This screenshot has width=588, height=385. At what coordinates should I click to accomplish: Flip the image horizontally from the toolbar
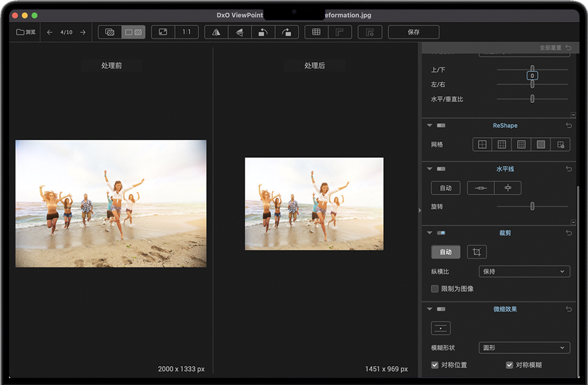click(216, 32)
